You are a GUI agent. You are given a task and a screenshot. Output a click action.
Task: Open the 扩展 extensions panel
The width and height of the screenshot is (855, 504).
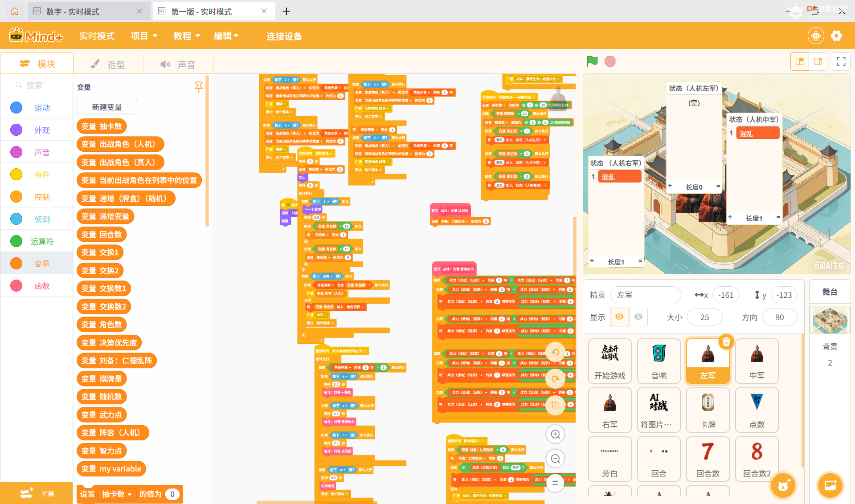pos(37,493)
